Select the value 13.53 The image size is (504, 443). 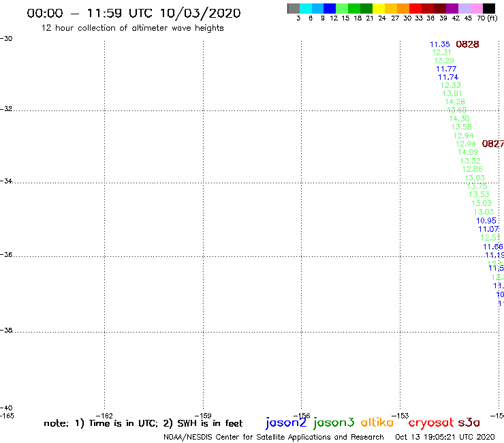click(x=479, y=194)
